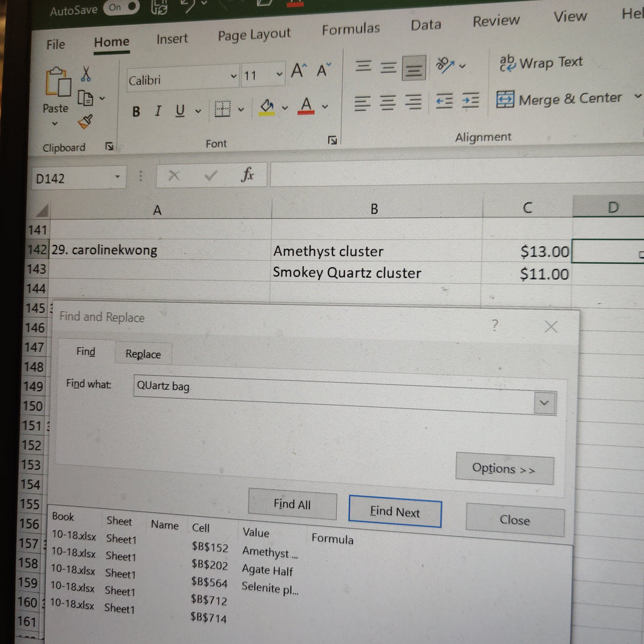Apply Italic formatting
The width and height of the screenshot is (644, 644).
pyautogui.click(x=158, y=111)
